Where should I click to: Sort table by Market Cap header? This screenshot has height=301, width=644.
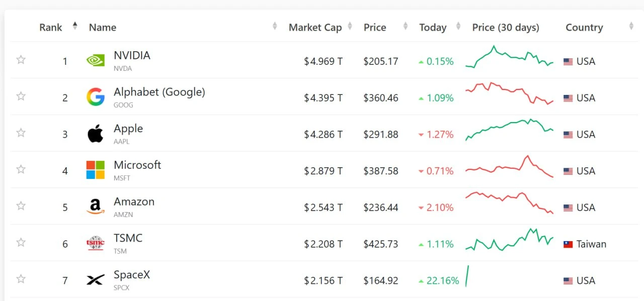tap(315, 28)
